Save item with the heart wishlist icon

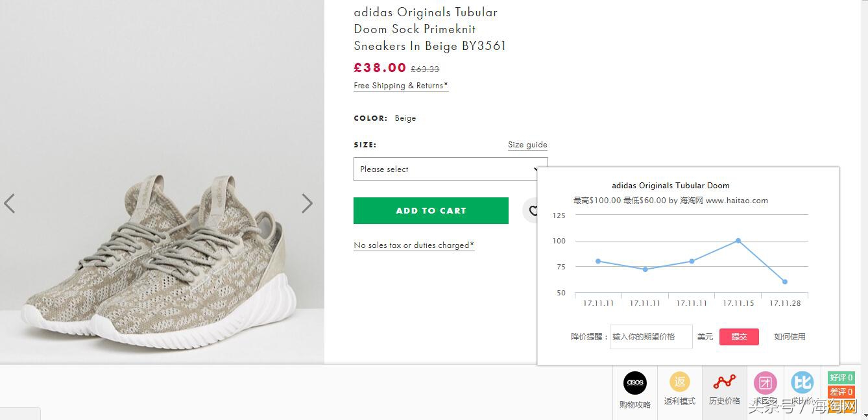[532, 211]
